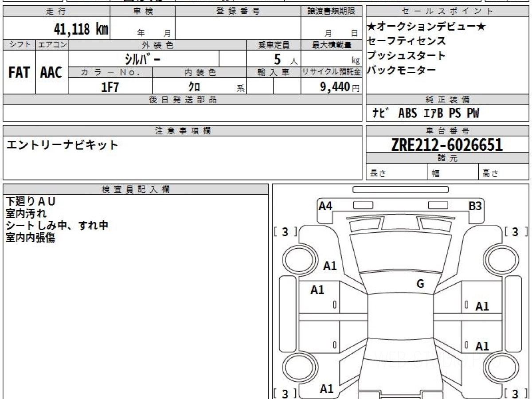
Task: Select the note エントリーナビキット
Action: coord(62,145)
